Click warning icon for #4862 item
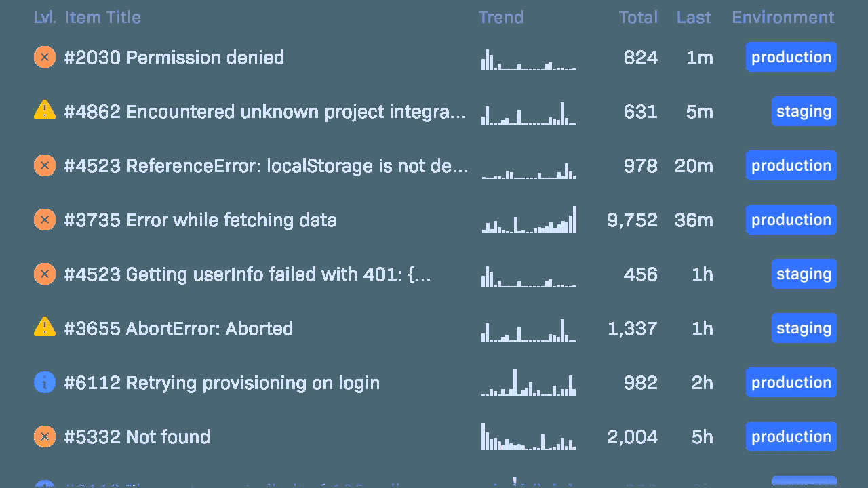Screen dimensions: 868x488 [45, 110]
